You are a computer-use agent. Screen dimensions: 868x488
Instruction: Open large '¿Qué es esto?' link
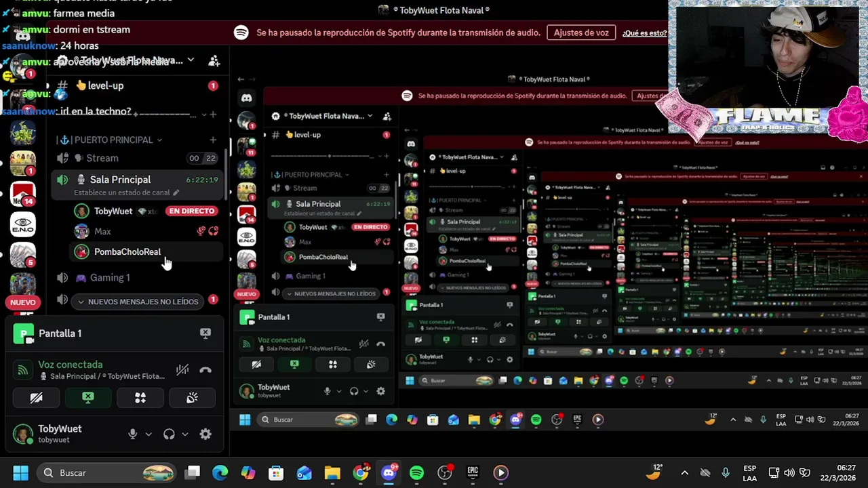pos(644,33)
